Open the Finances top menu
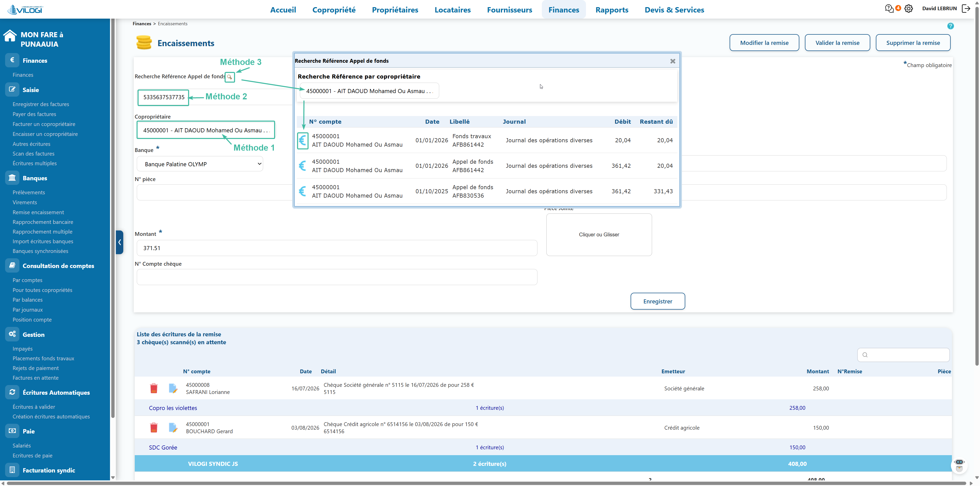 click(563, 10)
